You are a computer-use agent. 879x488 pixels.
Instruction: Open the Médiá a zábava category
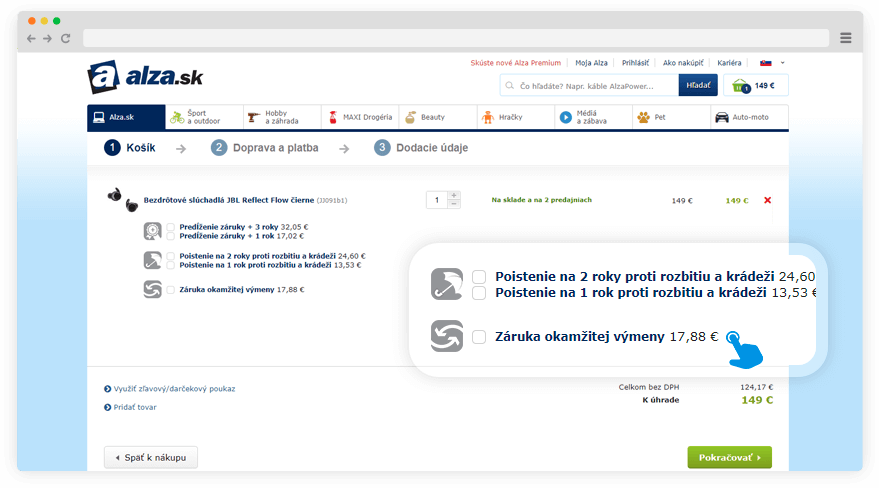point(594,117)
